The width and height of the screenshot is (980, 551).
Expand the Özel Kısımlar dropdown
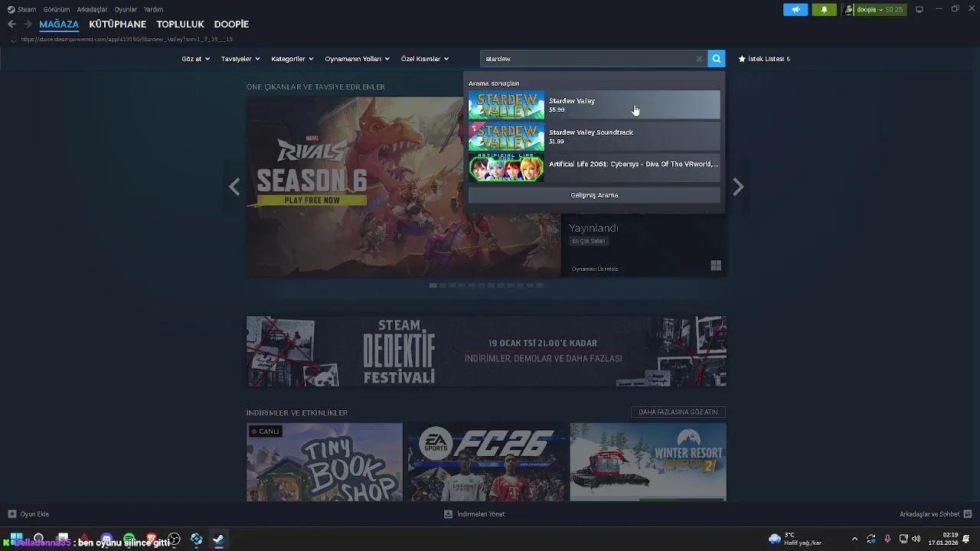(x=424, y=58)
